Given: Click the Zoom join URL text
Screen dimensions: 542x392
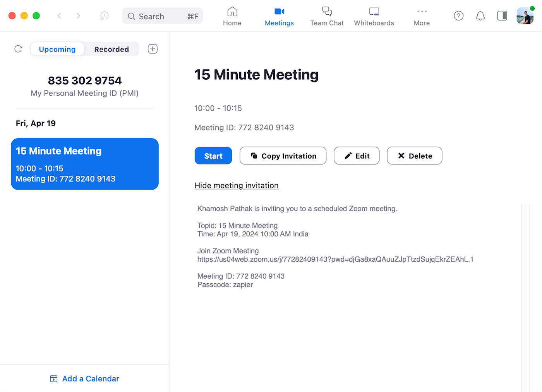Looking at the screenshot, I should (x=335, y=259).
